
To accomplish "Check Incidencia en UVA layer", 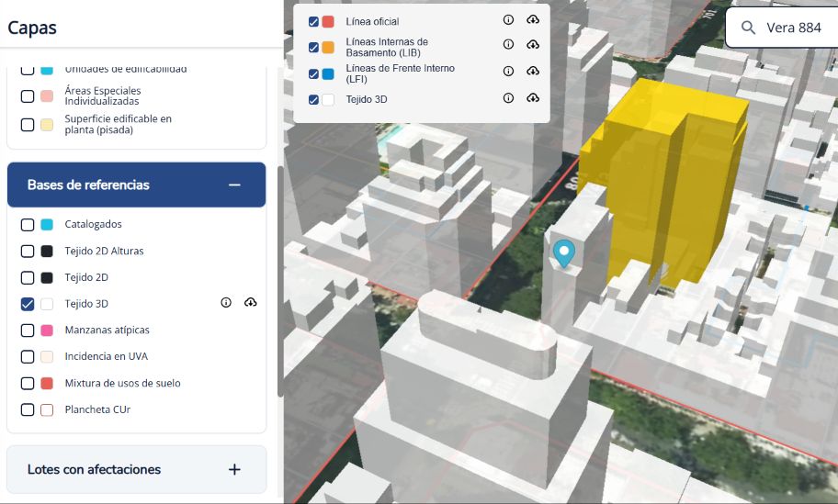I will 28,356.
